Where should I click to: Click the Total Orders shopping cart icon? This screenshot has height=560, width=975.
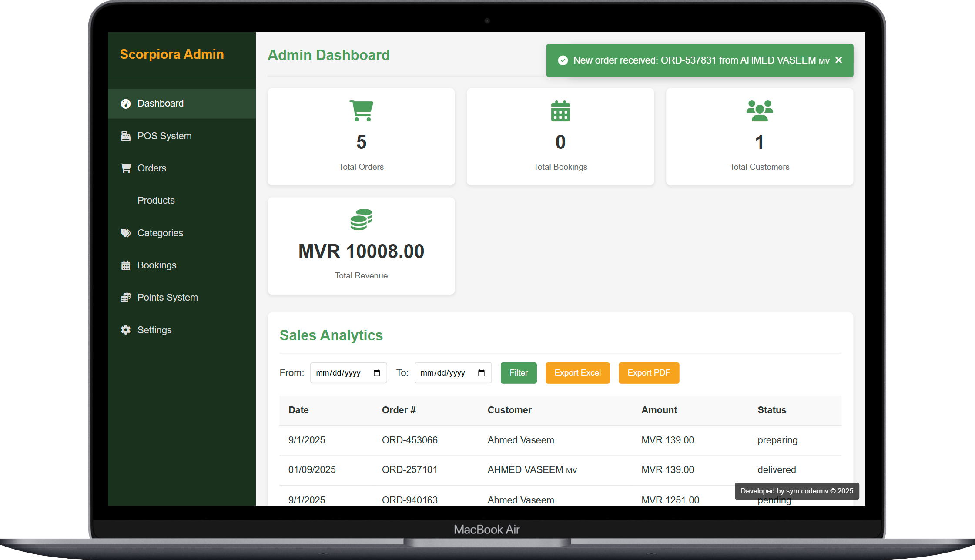click(361, 111)
